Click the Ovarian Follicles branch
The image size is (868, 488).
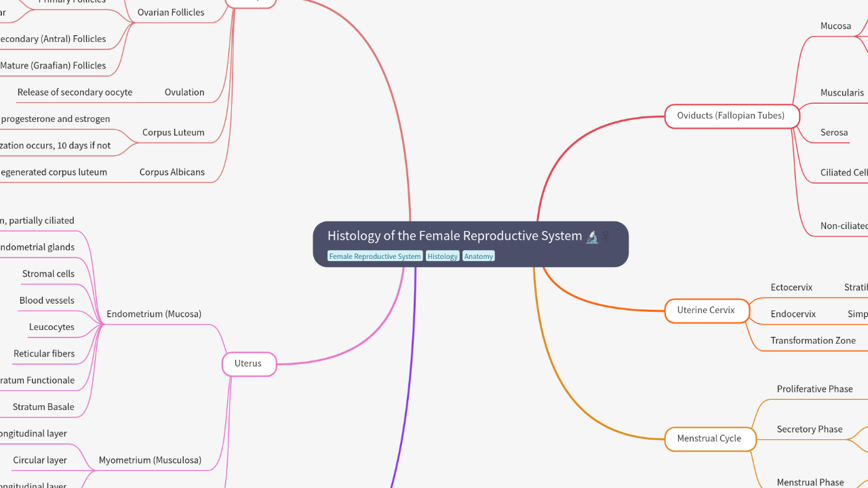click(171, 12)
